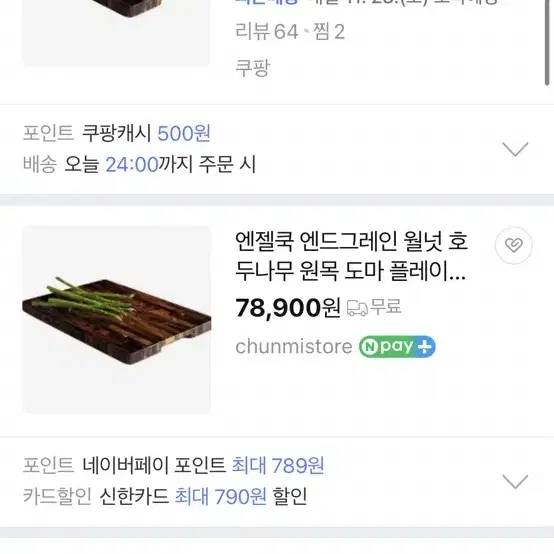Click the 쿠팡 seller name
Image resolution: width=554 pixels, height=554 pixels.
pyautogui.click(x=253, y=68)
